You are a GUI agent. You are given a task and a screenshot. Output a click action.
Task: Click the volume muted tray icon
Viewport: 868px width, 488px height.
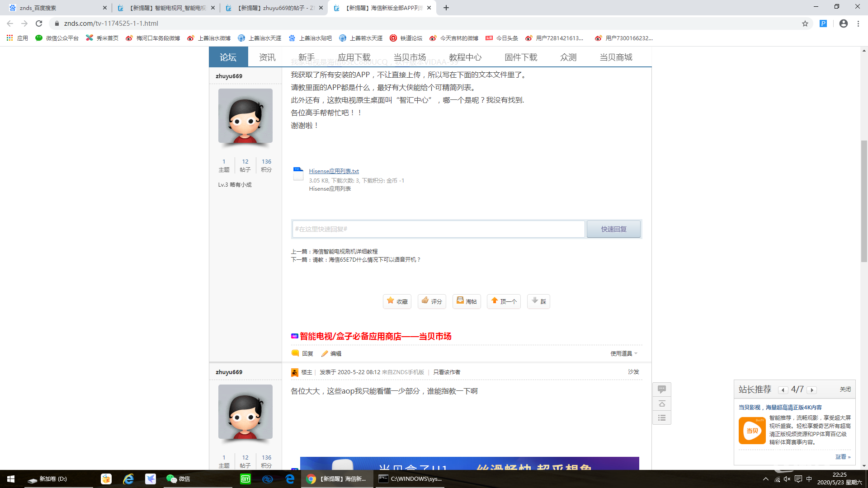[787, 479]
